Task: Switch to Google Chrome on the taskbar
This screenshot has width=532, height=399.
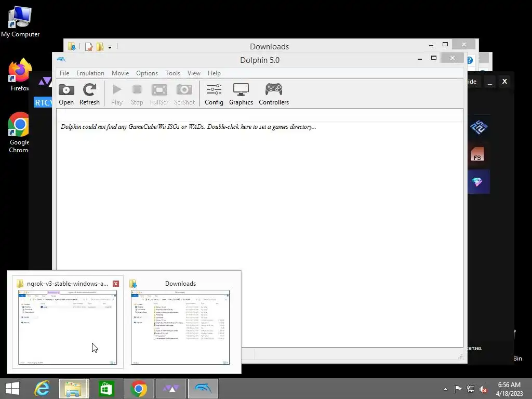Action: 138,389
